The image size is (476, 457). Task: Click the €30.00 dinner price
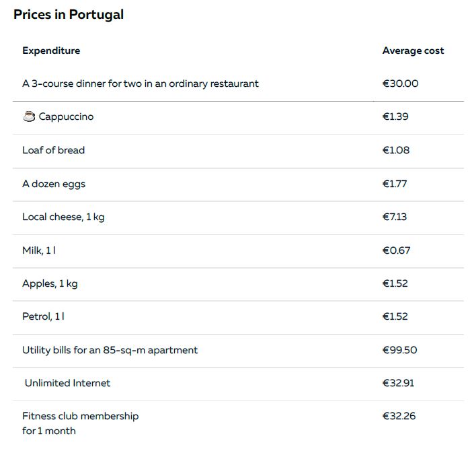[401, 83]
